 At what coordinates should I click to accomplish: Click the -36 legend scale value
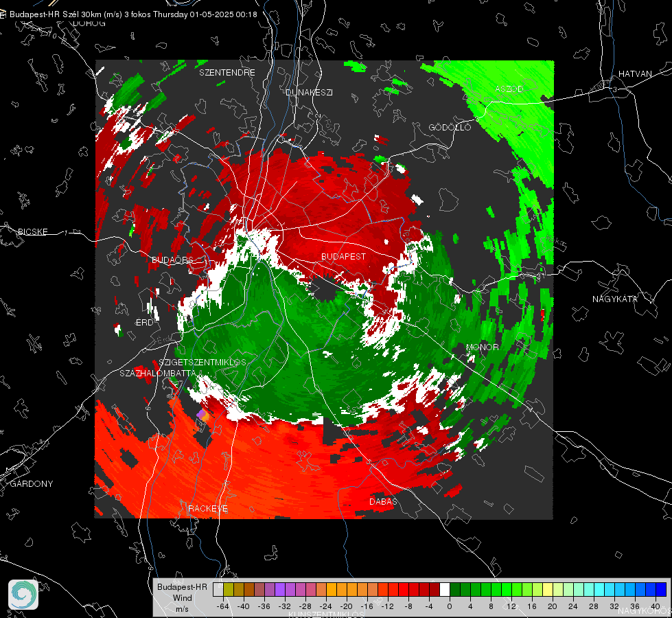click(x=264, y=606)
